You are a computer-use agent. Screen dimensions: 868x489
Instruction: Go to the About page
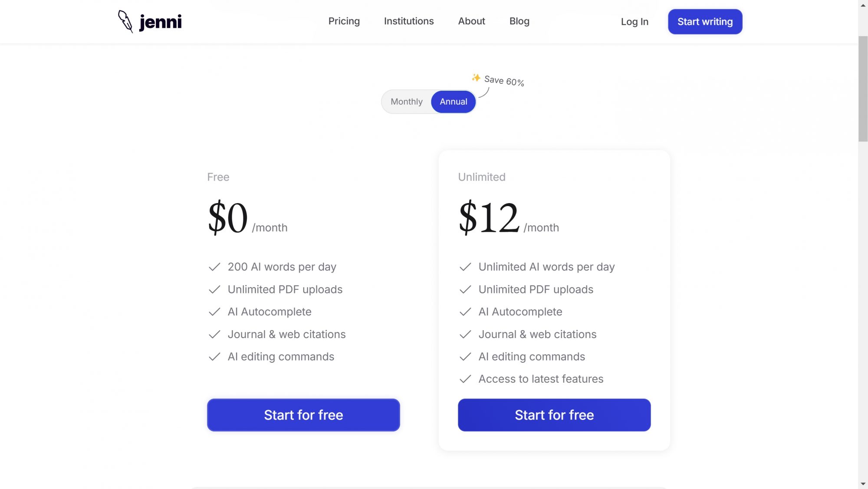[x=471, y=21]
